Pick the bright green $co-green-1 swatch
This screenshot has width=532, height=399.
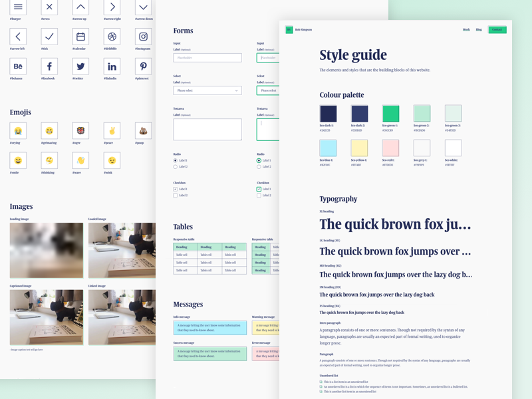coord(390,113)
